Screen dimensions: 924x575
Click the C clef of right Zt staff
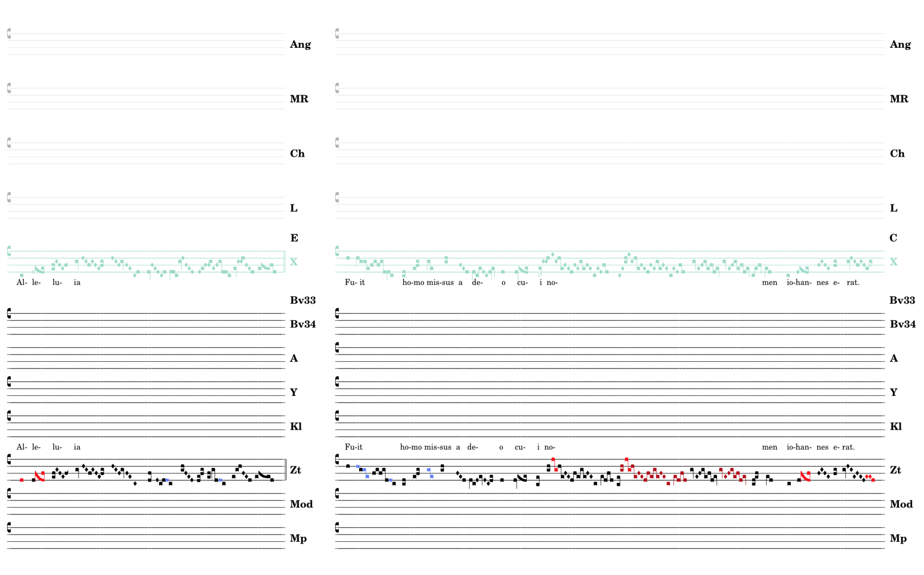(337, 459)
